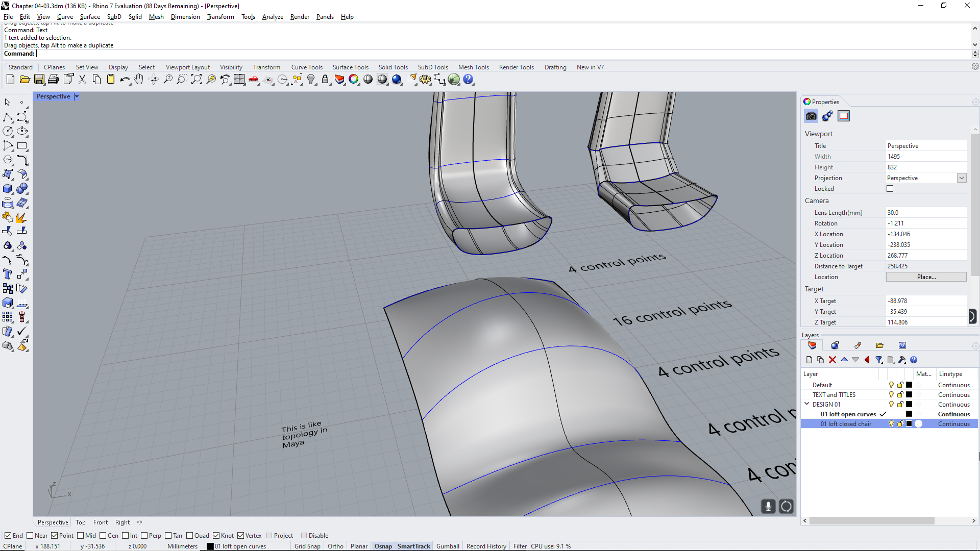The width and height of the screenshot is (980, 551).
Task: Toggle Gumball in status bar
Action: click(448, 546)
